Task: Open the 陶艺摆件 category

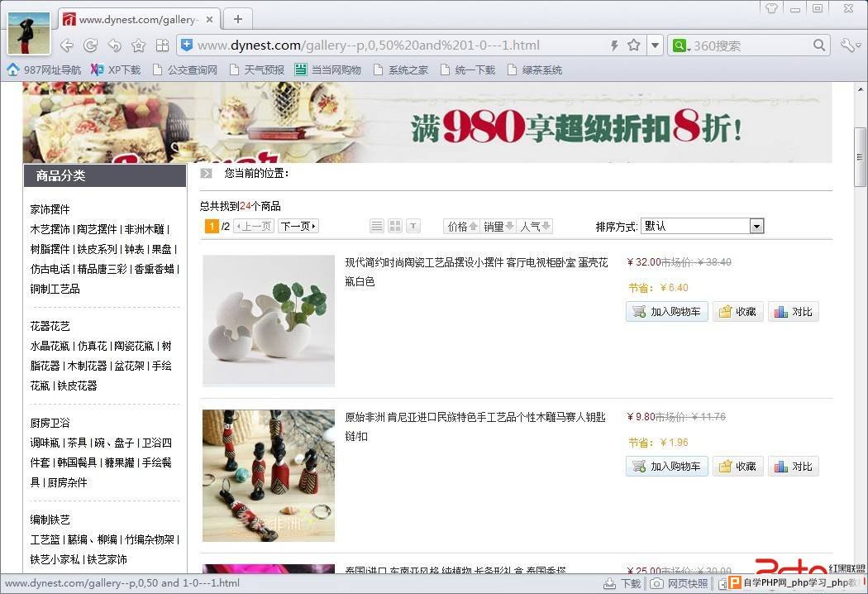Action: [97, 229]
